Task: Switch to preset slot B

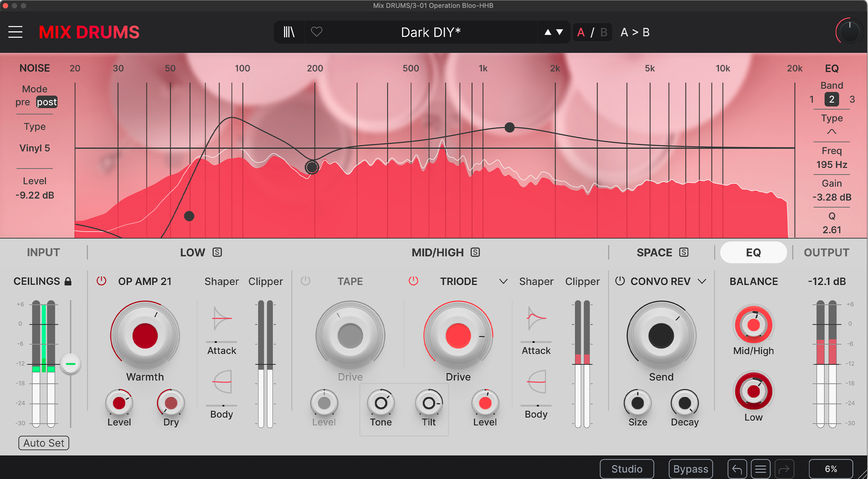Action: point(604,32)
